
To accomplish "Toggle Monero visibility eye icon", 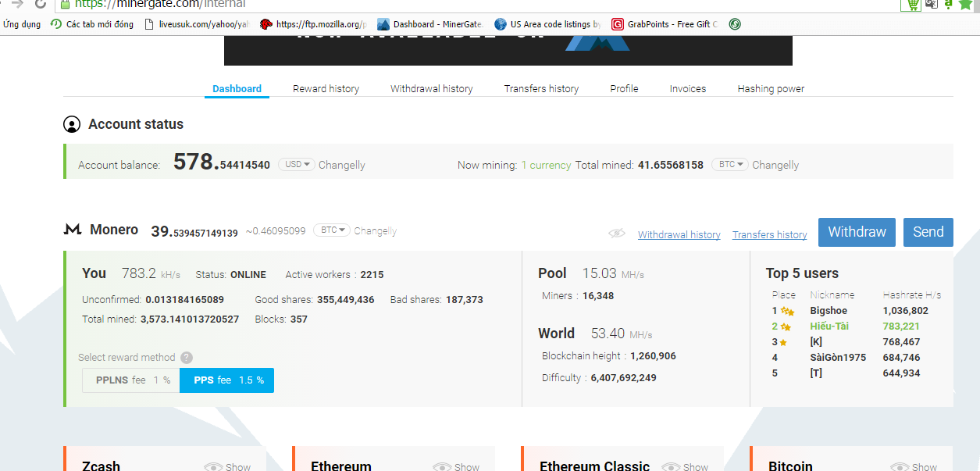I will point(617,233).
